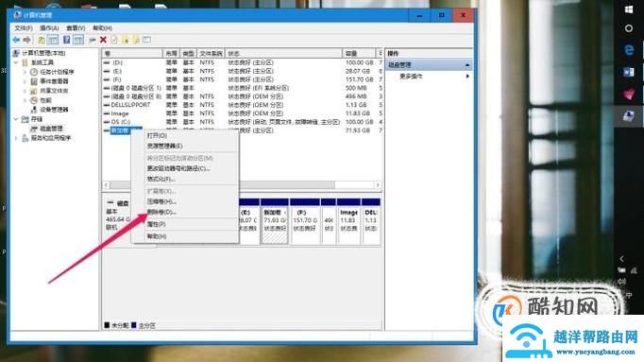This screenshot has width=644, height=362.
Task: Click the Forward arrow toolbar icon
Action: pyautogui.click(x=27, y=40)
